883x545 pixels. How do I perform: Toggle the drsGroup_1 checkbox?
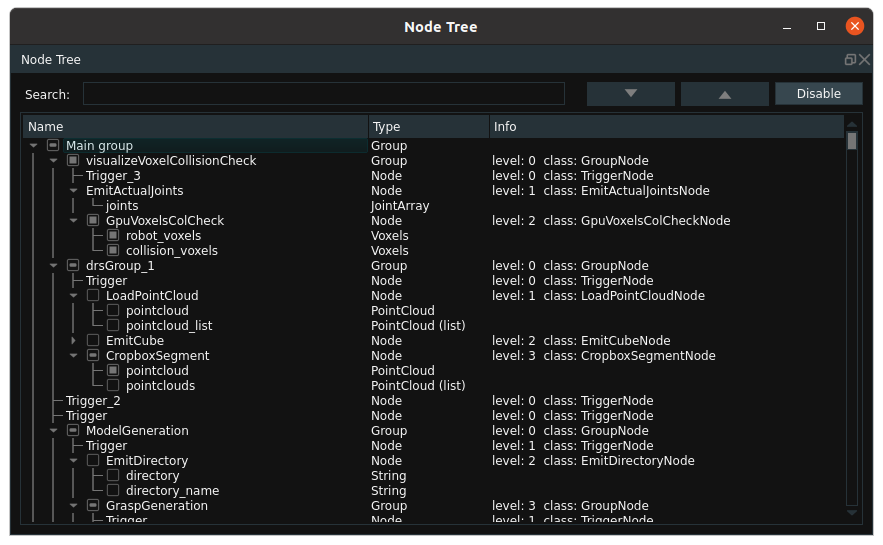73,265
